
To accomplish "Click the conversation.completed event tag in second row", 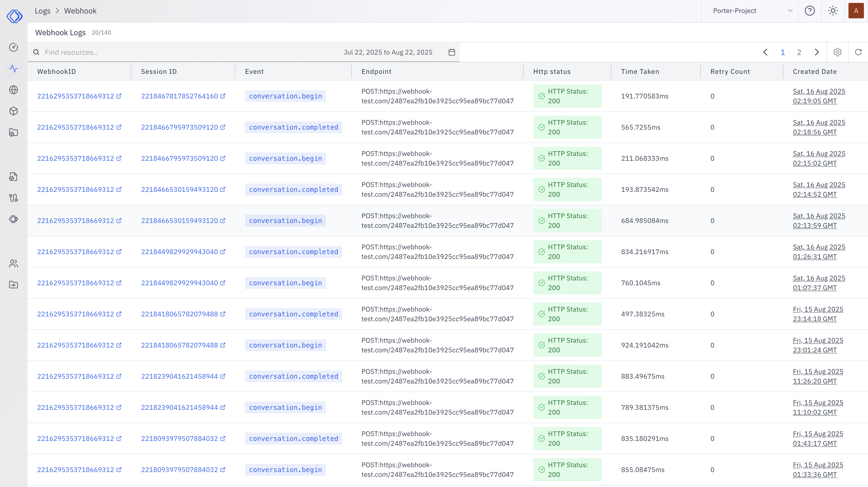I will (x=293, y=127).
